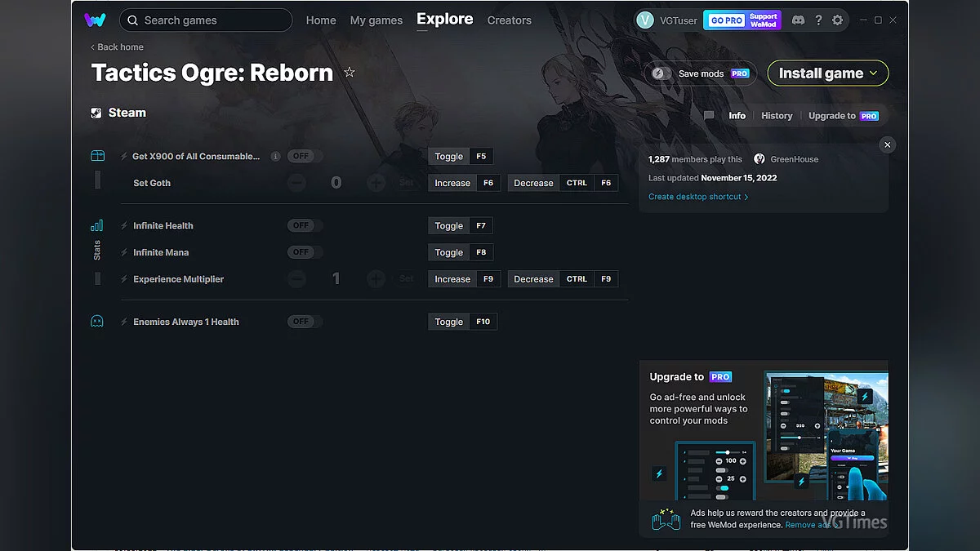This screenshot has height=551, width=980.
Task: Favorite Tactics Ogre: Reborn with the star
Action: tap(350, 73)
